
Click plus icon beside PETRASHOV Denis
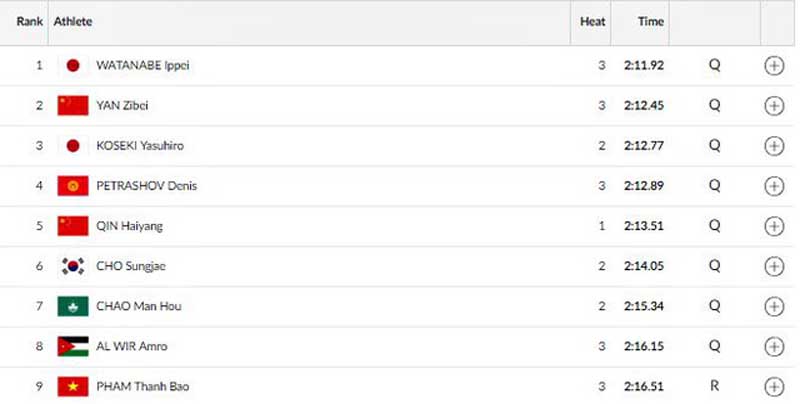pyautogui.click(x=774, y=186)
